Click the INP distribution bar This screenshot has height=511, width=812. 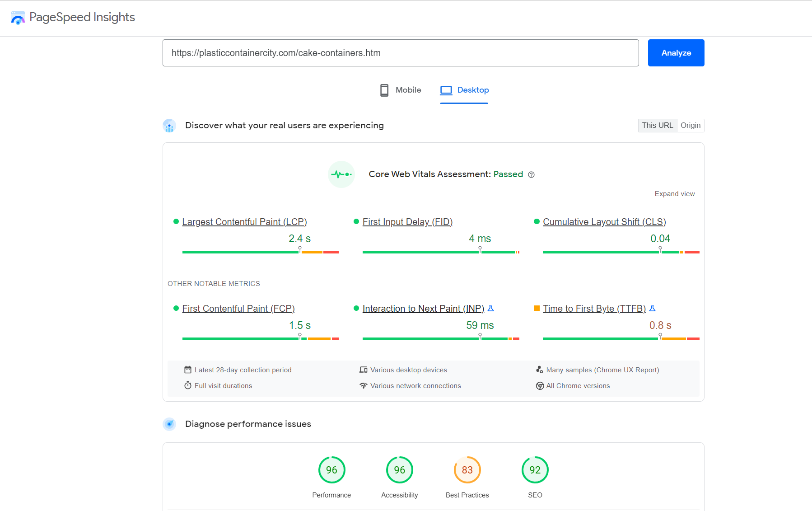tap(441, 339)
